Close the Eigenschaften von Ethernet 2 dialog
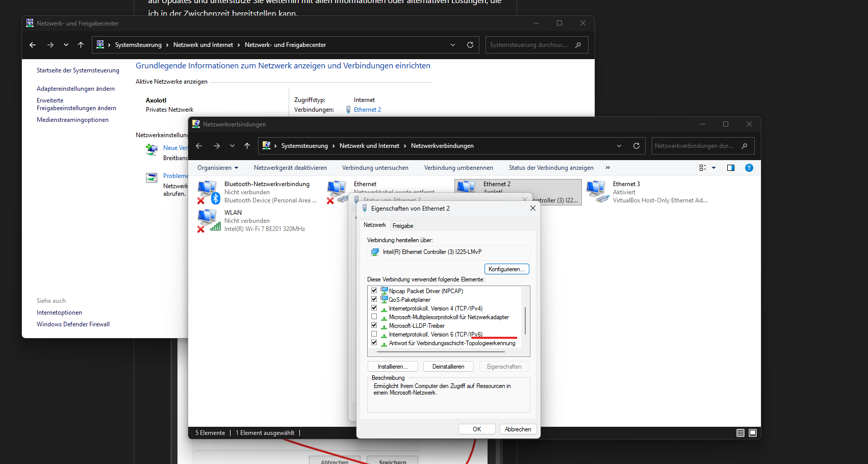The height and width of the screenshot is (464, 868). [x=533, y=208]
